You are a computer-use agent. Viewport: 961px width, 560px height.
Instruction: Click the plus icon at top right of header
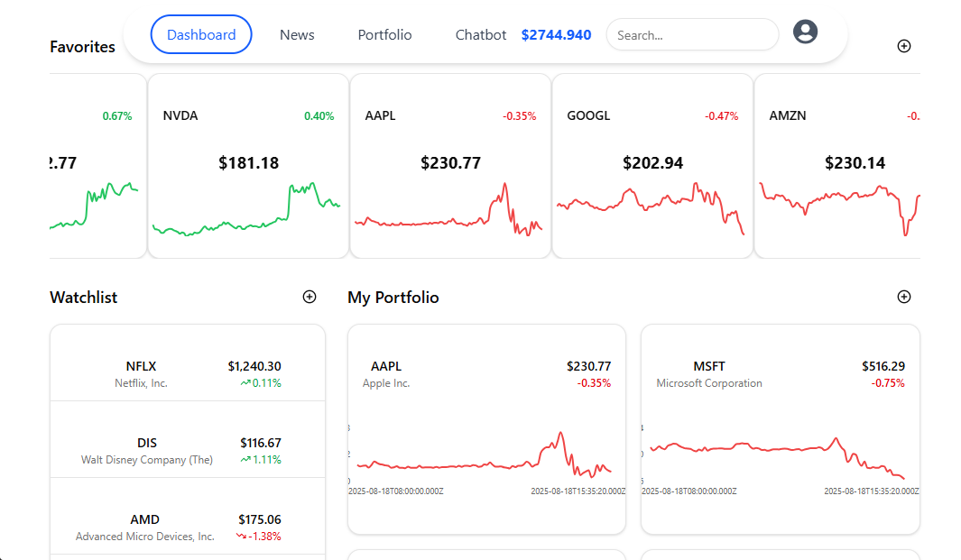[x=904, y=45]
